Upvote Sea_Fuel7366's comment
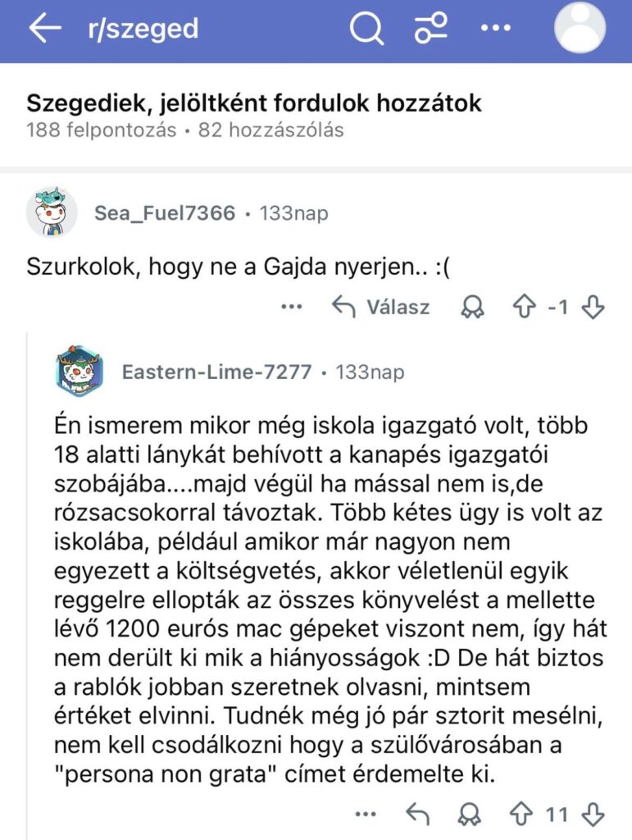Screen dimensions: 632x840 [522, 307]
